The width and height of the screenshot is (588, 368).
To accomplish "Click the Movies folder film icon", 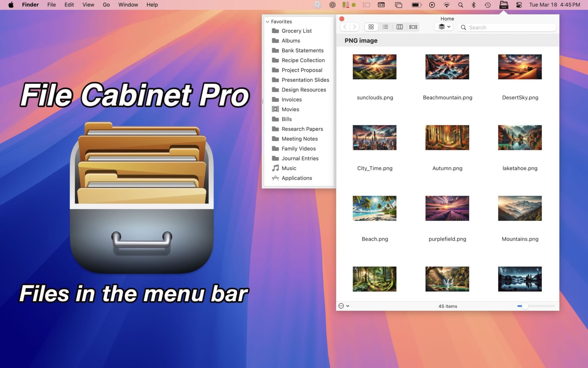I will (275, 109).
